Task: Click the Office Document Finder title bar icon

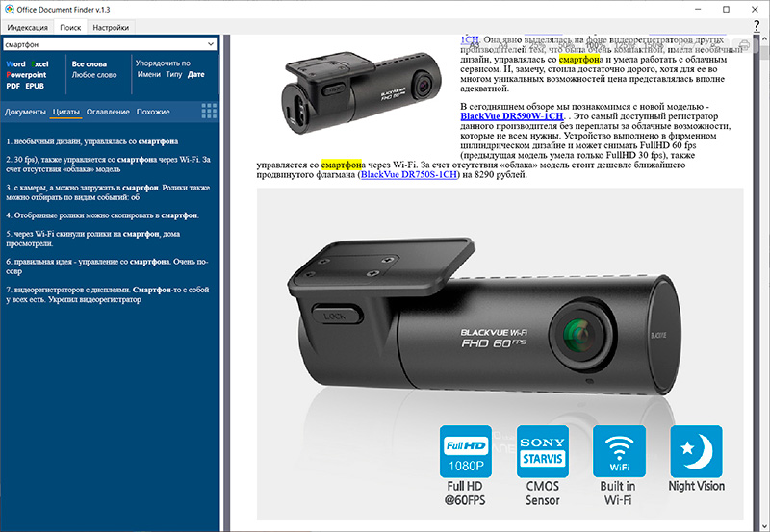Action: (x=9, y=9)
